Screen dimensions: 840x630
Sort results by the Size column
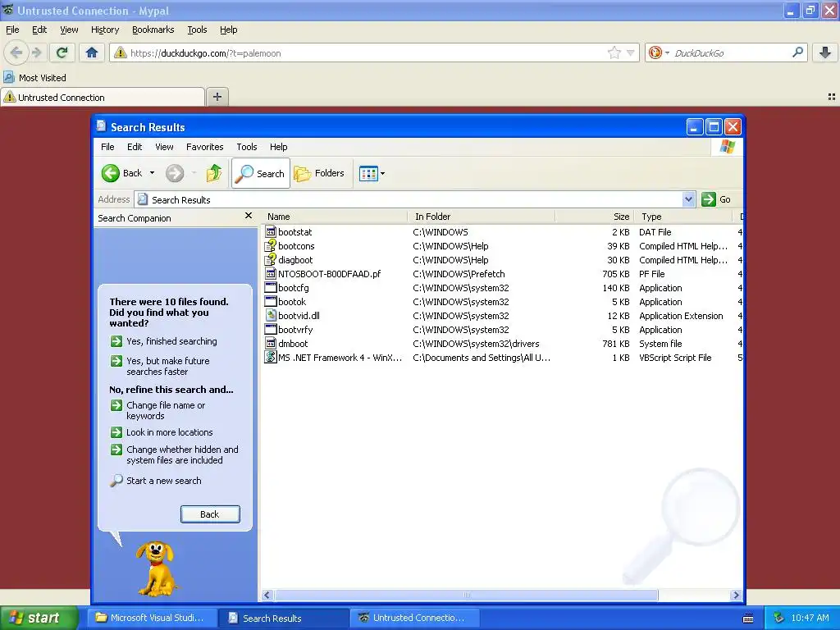coord(594,217)
